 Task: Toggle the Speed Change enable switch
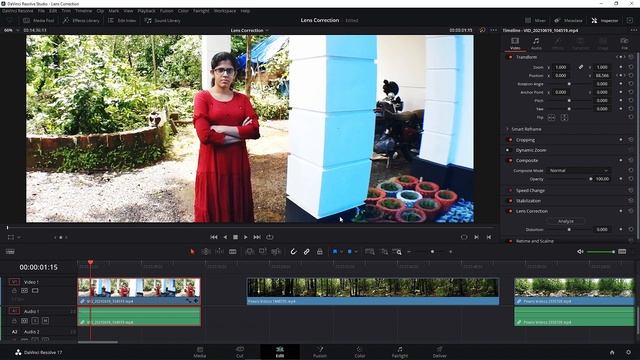point(510,191)
